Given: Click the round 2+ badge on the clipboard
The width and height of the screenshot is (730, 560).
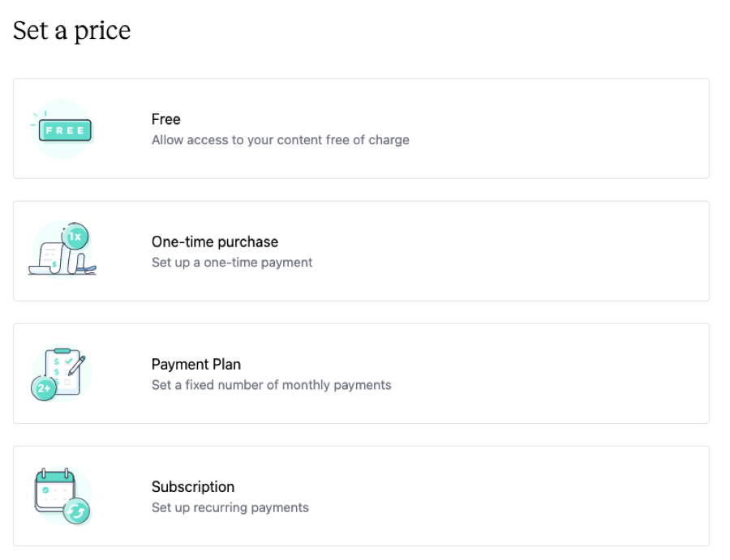Looking at the screenshot, I should [43, 388].
